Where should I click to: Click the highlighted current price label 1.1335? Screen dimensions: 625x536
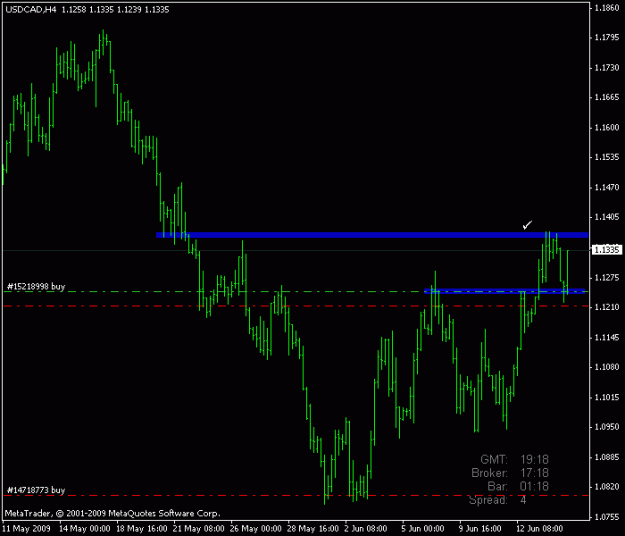(607, 250)
